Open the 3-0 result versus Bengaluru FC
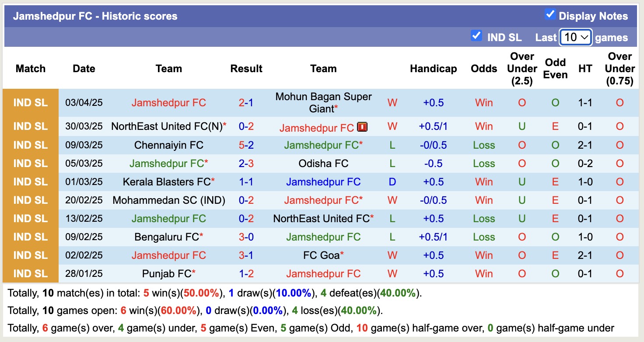Viewport: 644px width, 342px height. click(246, 237)
